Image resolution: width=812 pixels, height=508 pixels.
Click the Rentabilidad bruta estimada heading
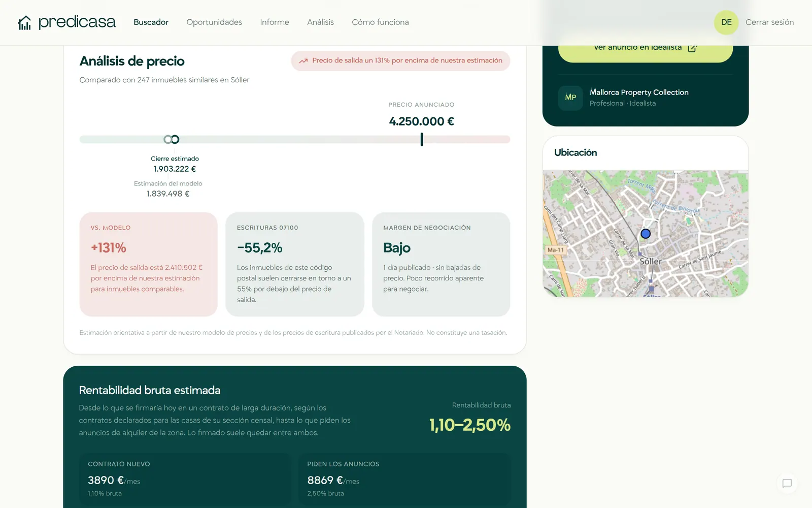click(150, 390)
